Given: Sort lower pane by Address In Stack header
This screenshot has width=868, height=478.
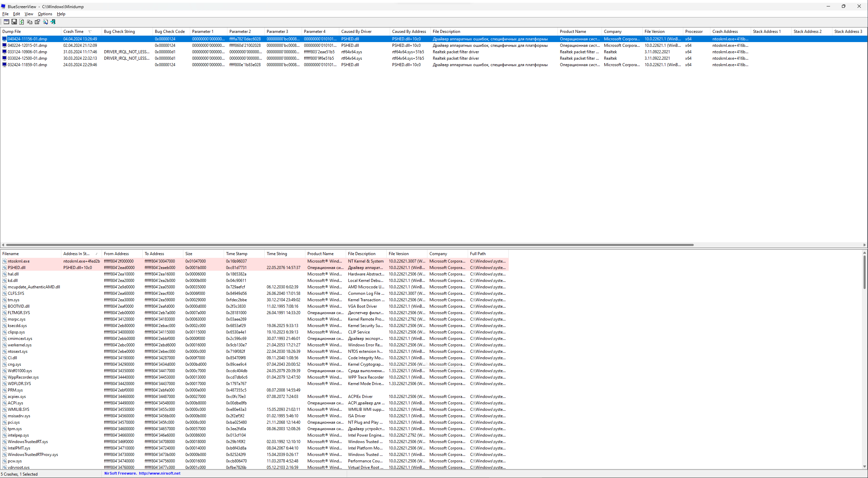Looking at the screenshot, I should tap(81, 254).
